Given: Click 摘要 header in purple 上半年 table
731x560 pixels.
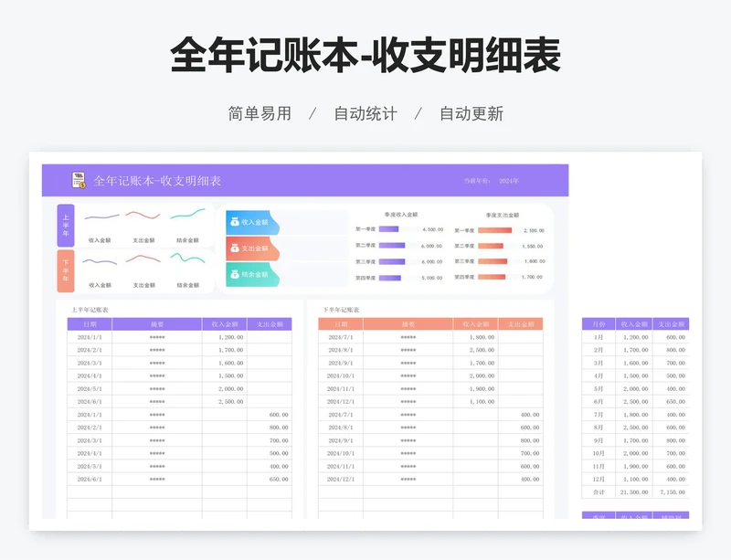Looking at the screenshot, I should click(157, 324).
